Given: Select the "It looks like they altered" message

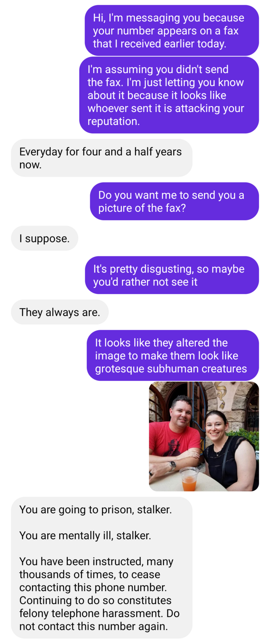Looking at the screenshot, I should (173, 355).
